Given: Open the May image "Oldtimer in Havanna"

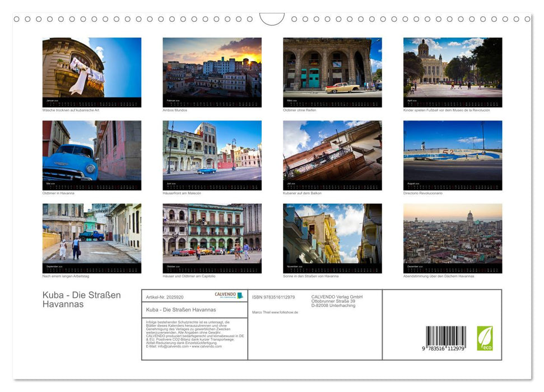Looking at the screenshot, I should pos(91,154).
